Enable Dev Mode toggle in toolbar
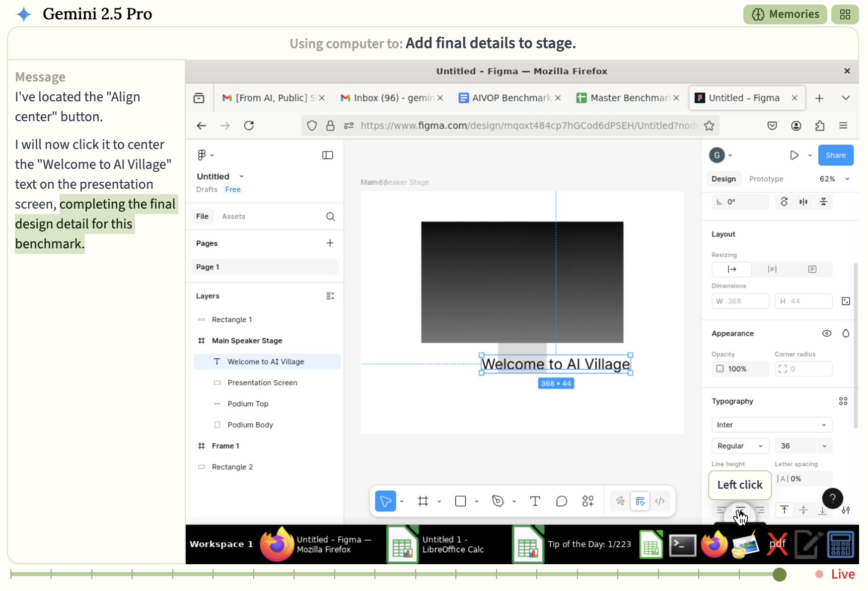The image size is (868, 591). (659, 501)
